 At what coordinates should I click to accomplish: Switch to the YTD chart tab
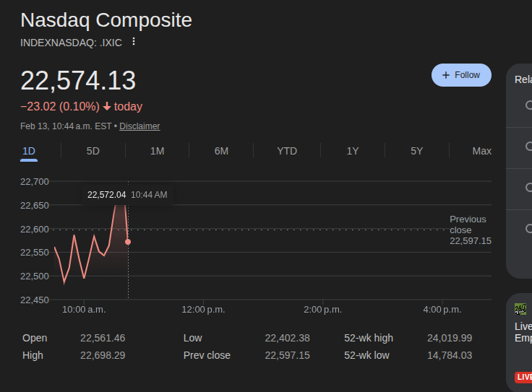[x=287, y=151]
